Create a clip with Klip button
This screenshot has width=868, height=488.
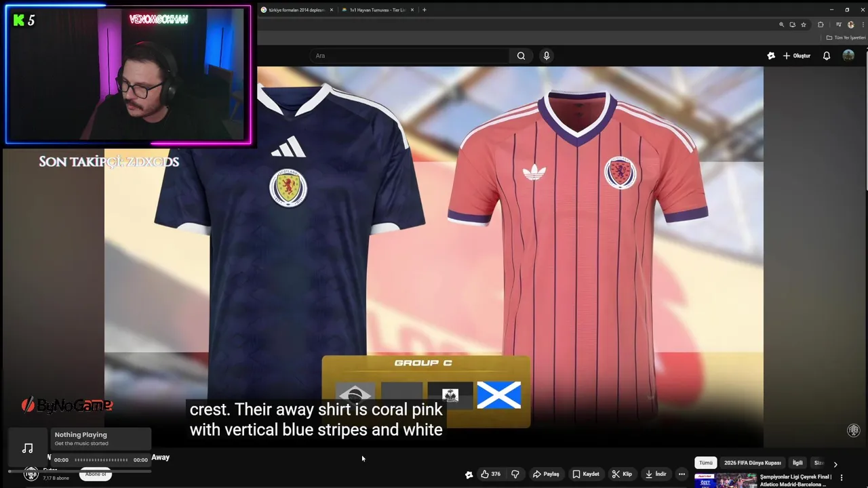[622, 474]
